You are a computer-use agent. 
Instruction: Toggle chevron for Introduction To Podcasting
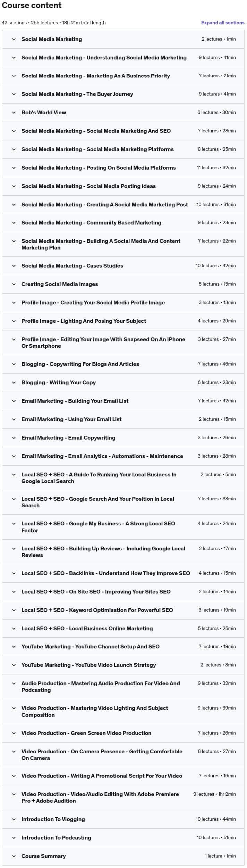(14, 838)
